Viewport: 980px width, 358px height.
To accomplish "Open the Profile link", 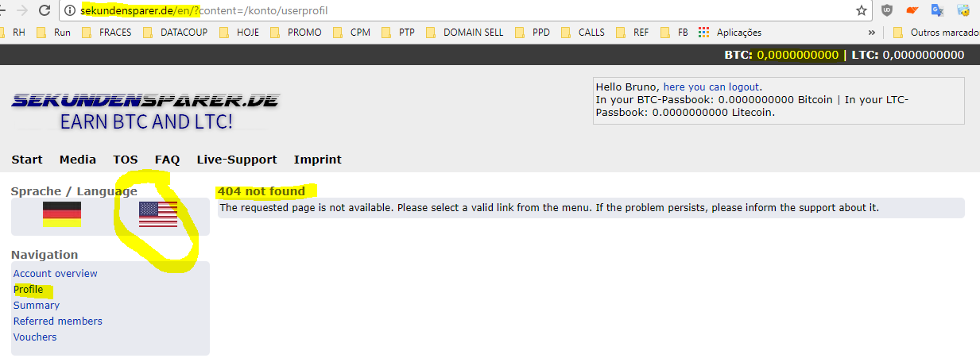I will [29, 290].
